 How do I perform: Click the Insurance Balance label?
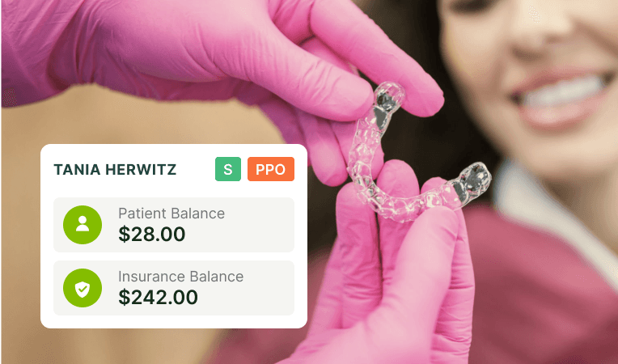tap(181, 276)
